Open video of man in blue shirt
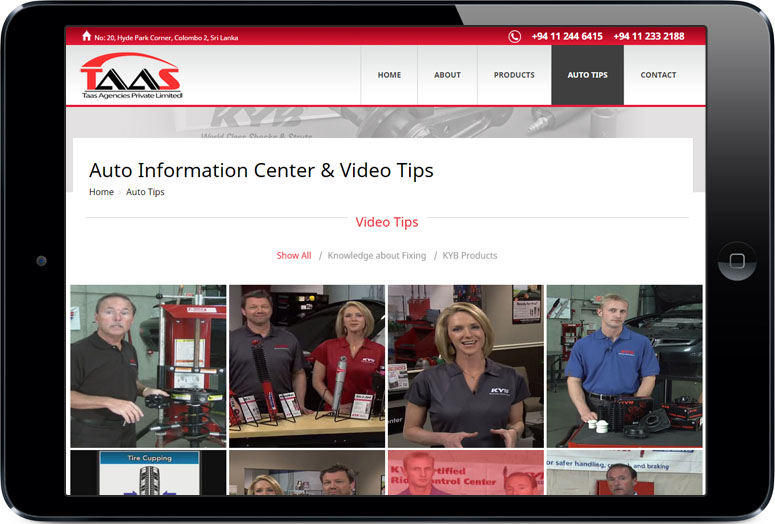The height and width of the screenshot is (524, 775). (x=624, y=366)
